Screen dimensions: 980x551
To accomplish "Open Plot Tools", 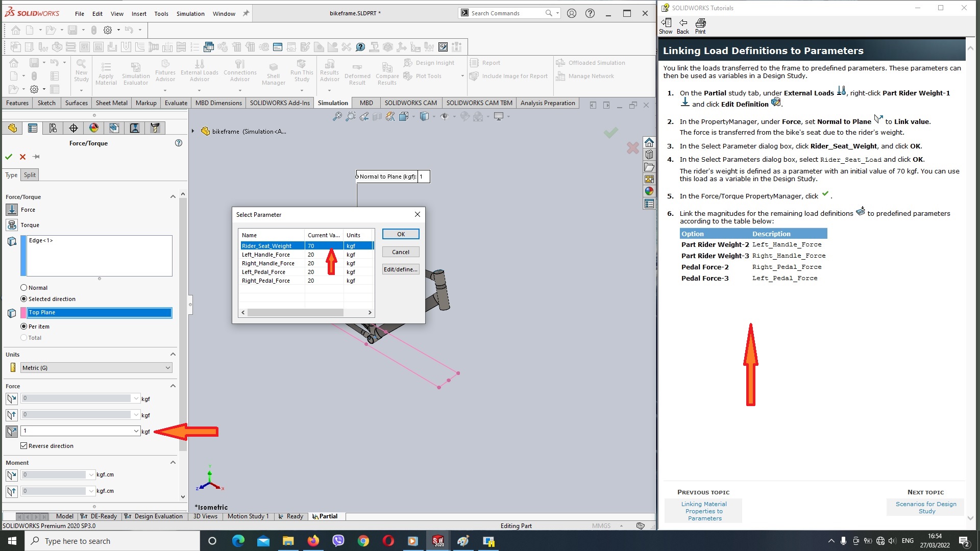I will click(x=423, y=76).
